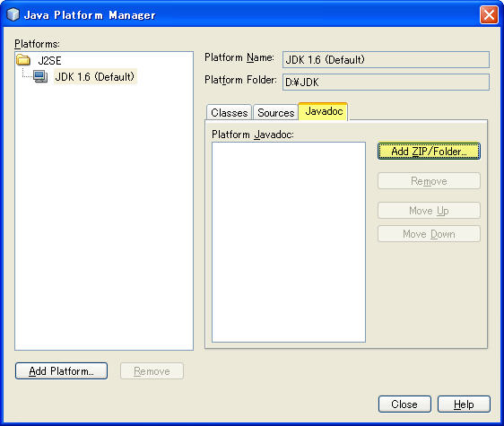Click the Add Platform... button
The height and width of the screenshot is (426, 504).
(61, 371)
